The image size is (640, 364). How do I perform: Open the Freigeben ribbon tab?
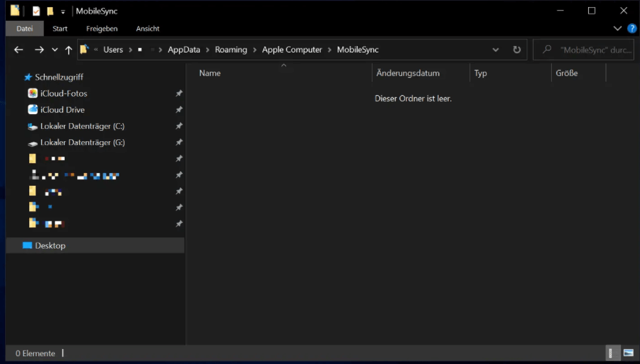pos(102,28)
